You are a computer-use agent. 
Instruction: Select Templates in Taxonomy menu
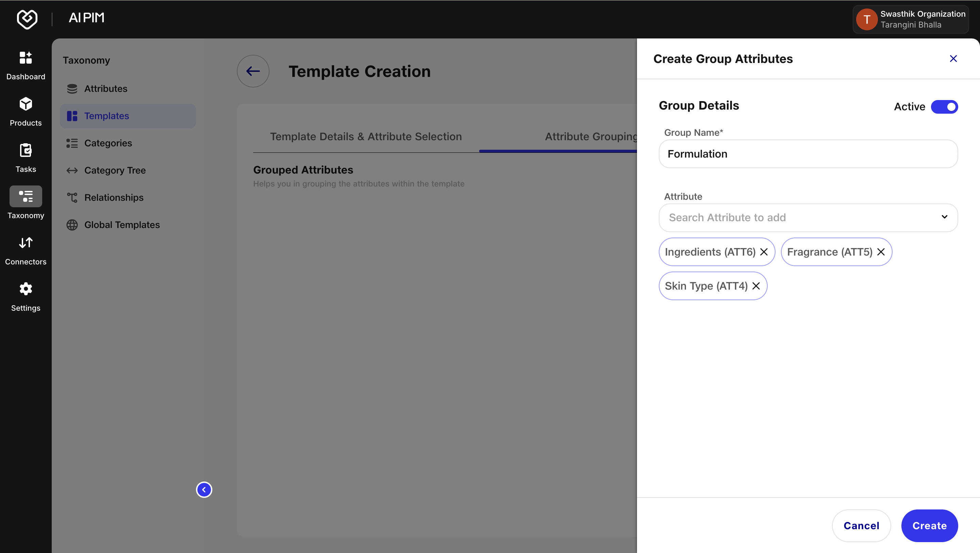[x=128, y=116]
